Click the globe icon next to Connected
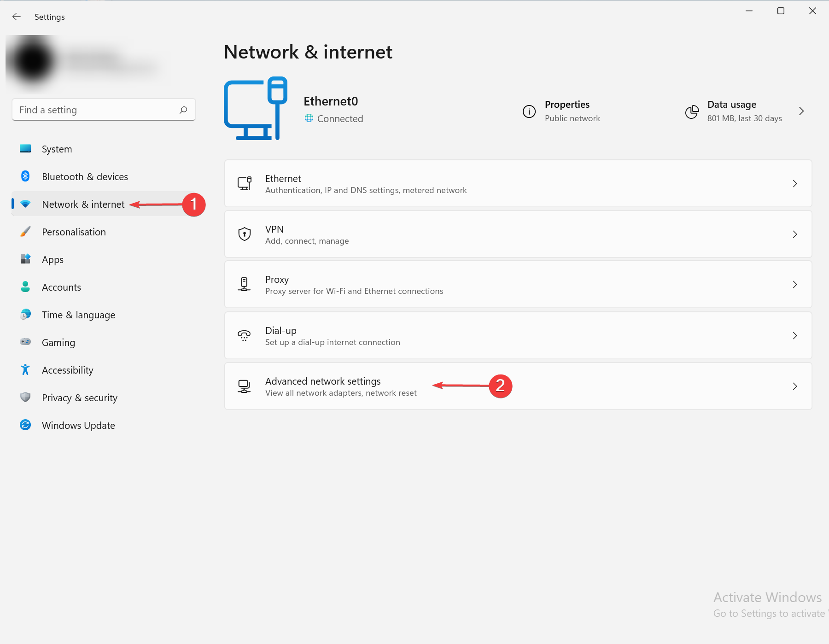The width and height of the screenshot is (829, 644). pyautogui.click(x=309, y=118)
